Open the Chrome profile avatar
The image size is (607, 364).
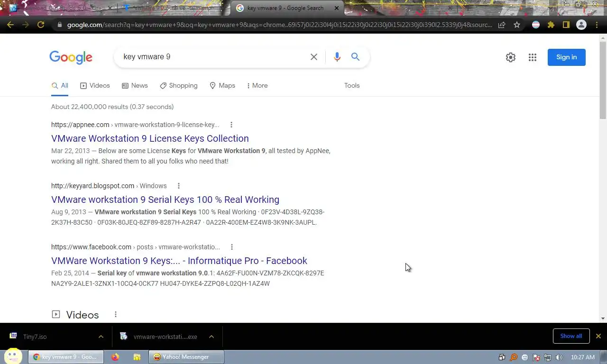point(581,25)
